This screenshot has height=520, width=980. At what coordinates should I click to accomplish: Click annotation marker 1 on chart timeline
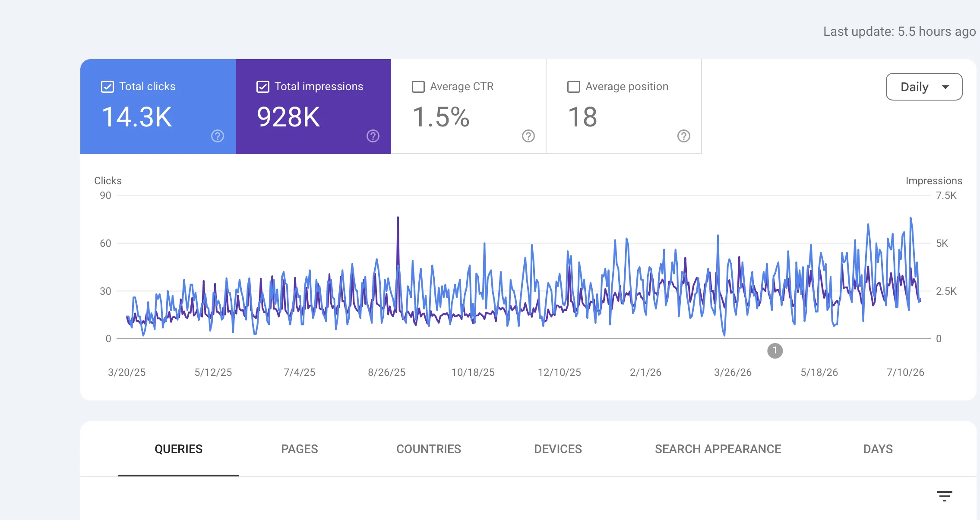[x=775, y=350]
